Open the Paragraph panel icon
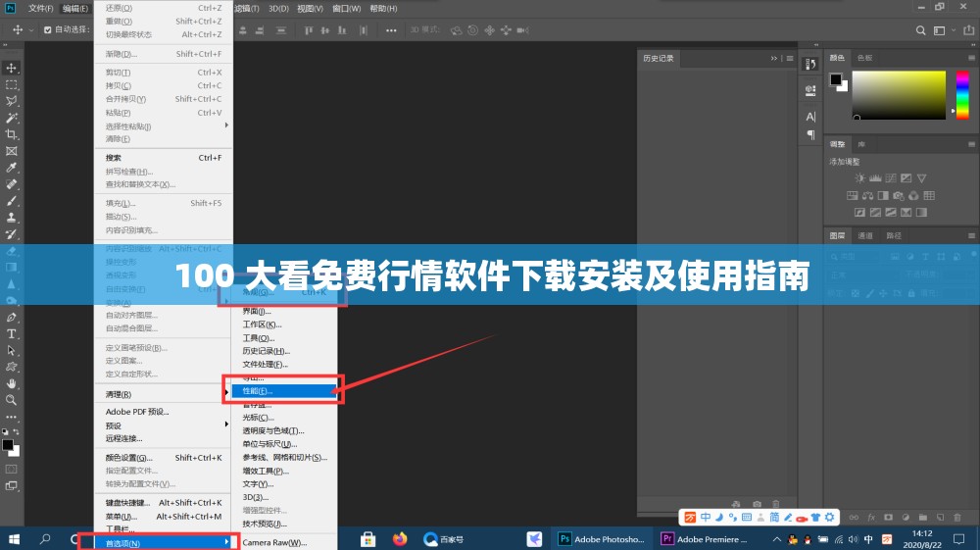980x550 pixels. pos(810,134)
